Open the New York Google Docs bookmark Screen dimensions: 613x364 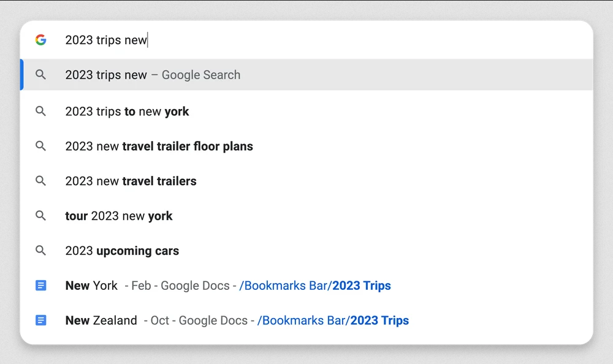(x=91, y=286)
